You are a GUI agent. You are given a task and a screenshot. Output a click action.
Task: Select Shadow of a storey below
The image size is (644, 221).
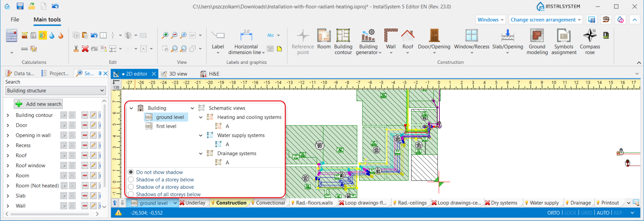[x=161, y=179]
